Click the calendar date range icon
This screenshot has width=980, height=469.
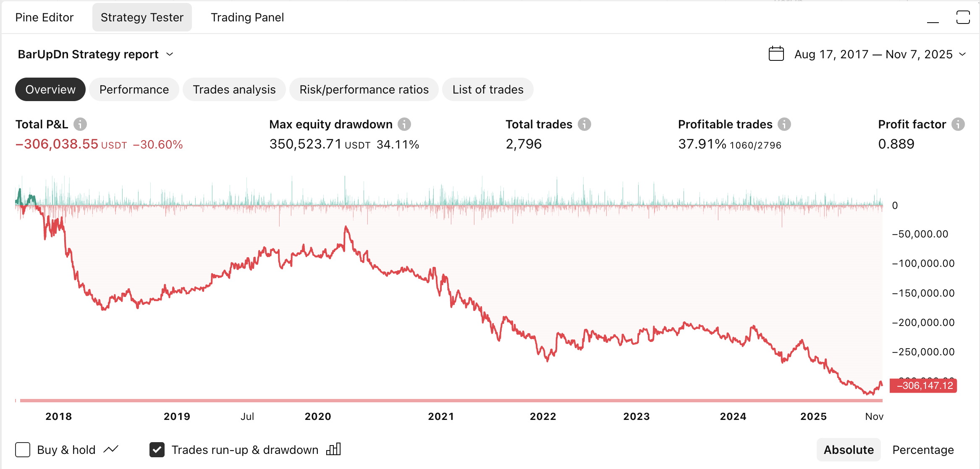[776, 54]
